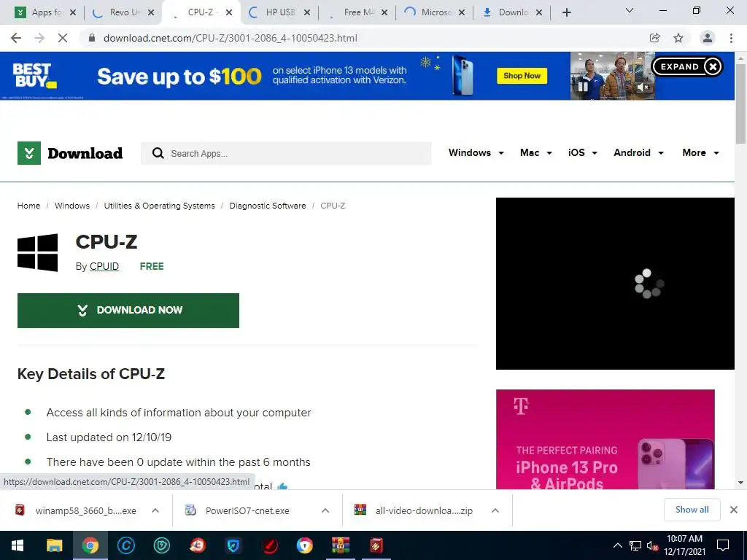The width and height of the screenshot is (747, 560).
Task: Open Diagnostic Software breadcrumb
Action: (x=268, y=206)
